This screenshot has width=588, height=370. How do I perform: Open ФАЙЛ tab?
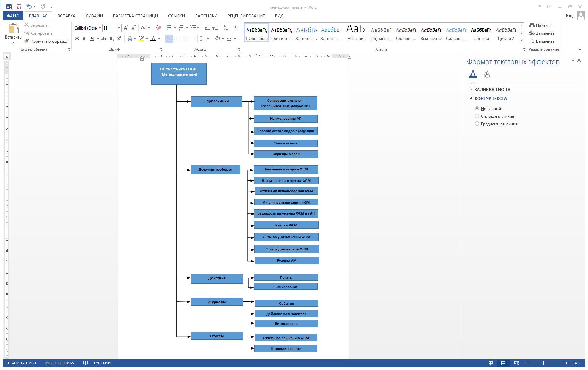13,16
